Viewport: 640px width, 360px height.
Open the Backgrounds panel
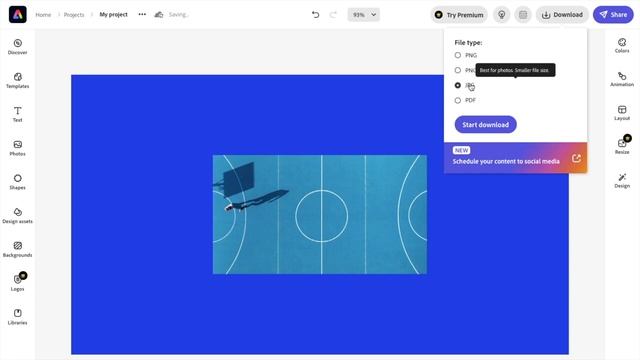coord(18,250)
